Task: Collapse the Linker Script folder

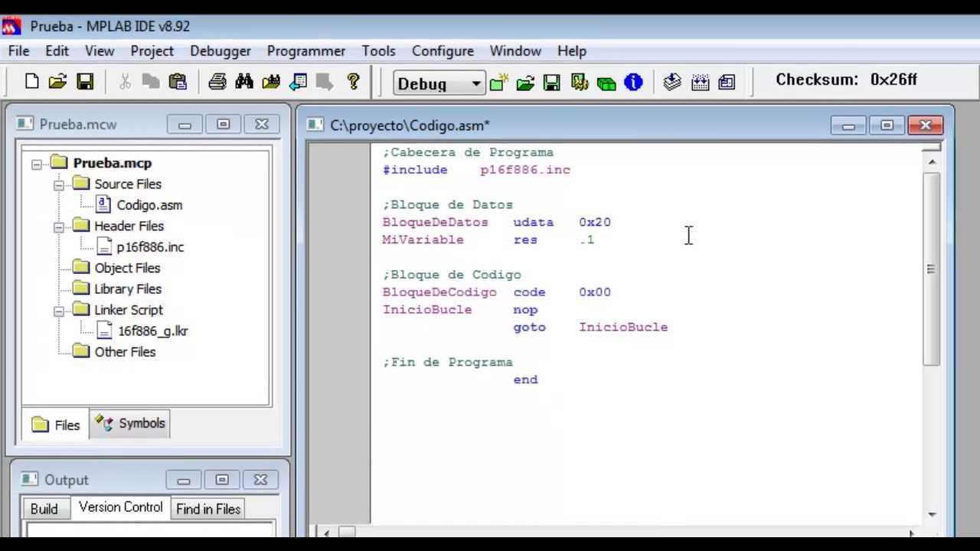Action: point(59,311)
